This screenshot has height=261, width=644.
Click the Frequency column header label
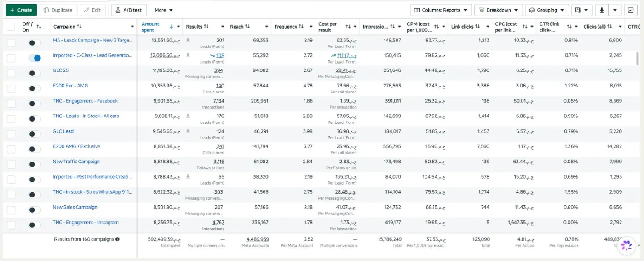tap(286, 27)
